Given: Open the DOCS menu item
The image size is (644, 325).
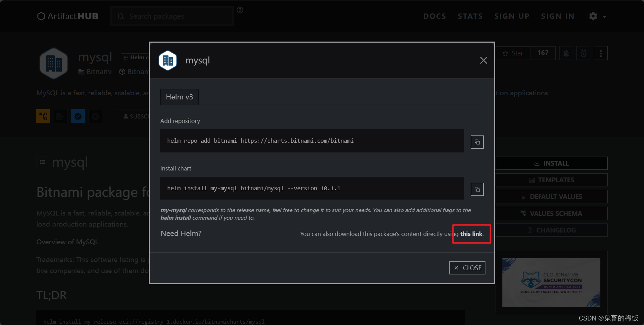Looking at the screenshot, I should coord(435,16).
